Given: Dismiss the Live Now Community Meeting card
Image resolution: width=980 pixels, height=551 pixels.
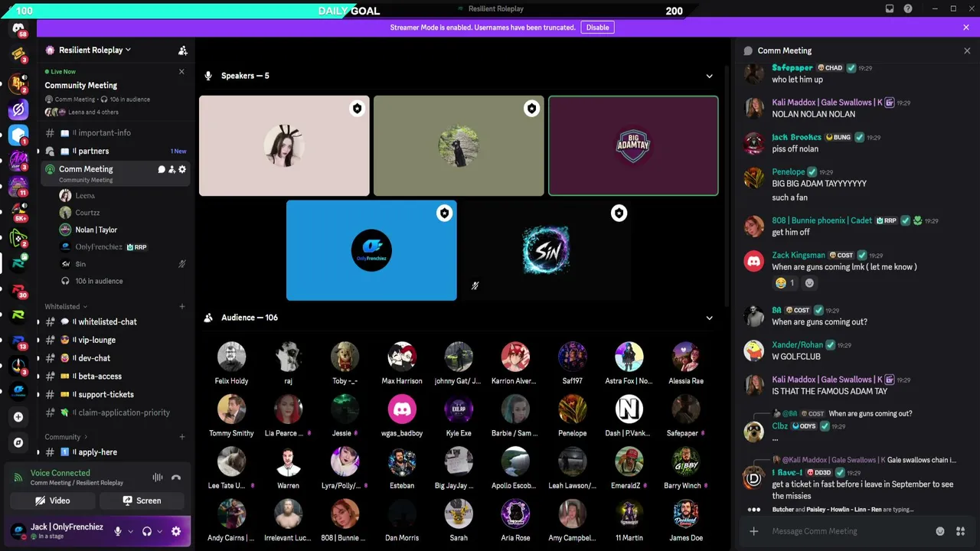Looking at the screenshot, I should 181,72.
